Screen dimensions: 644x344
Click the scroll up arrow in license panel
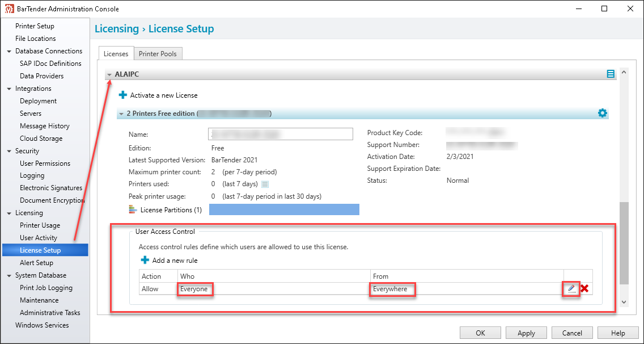tap(624, 73)
